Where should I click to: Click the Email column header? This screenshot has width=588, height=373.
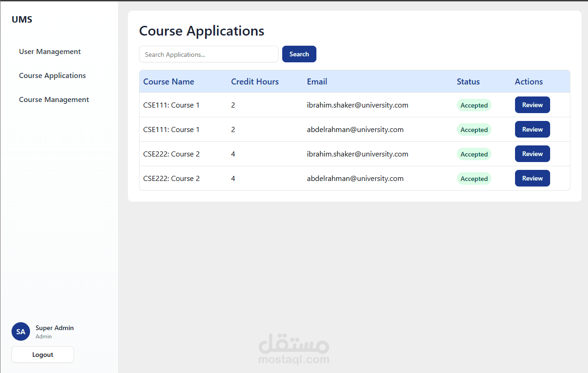[x=317, y=82]
